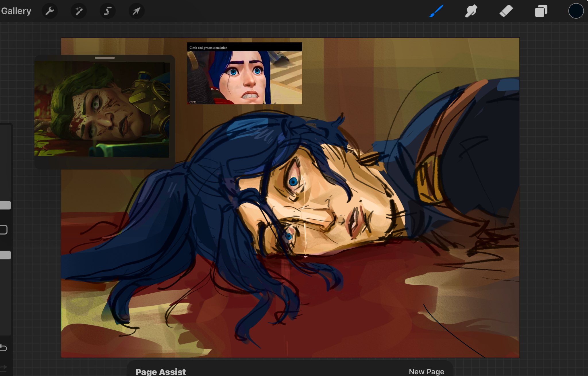Select the Brush tool
Image resolution: width=588 pixels, height=376 pixels.
click(436, 11)
